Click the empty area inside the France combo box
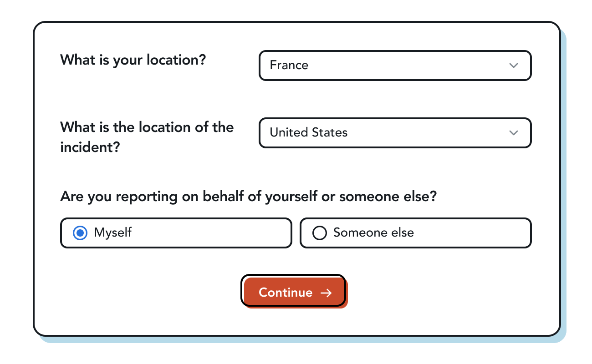 click(x=410, y=66)
